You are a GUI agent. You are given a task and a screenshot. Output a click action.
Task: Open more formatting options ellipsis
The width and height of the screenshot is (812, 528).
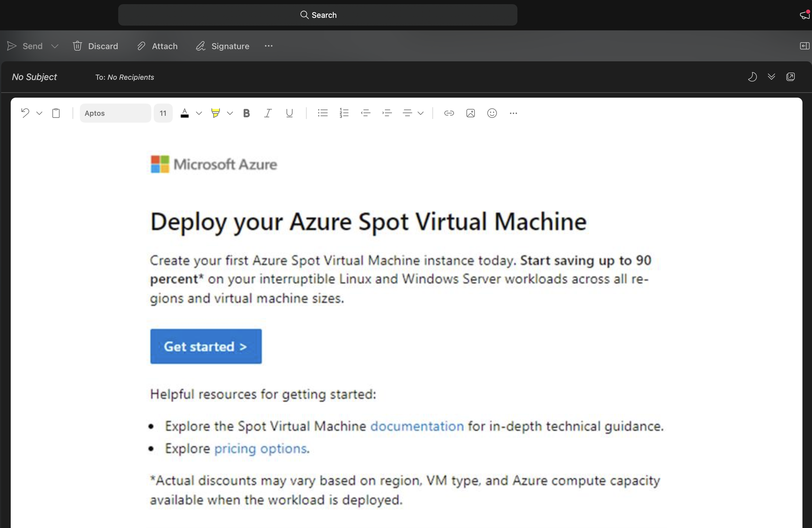click(513, 113)
